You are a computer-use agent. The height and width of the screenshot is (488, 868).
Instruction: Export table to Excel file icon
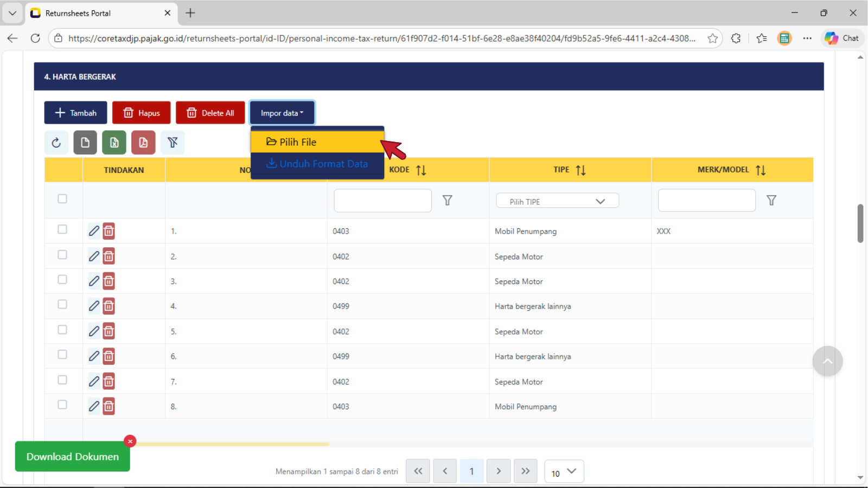(x=114, y=143)
